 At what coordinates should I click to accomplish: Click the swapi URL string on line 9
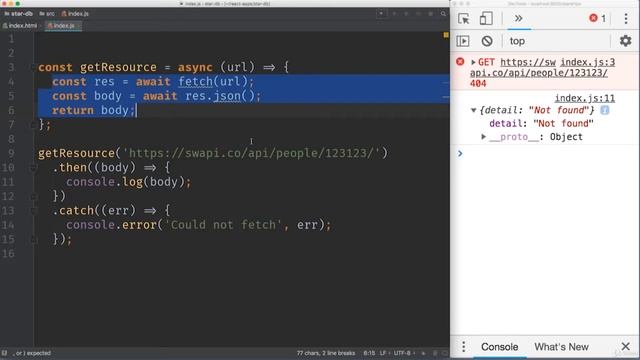[x=251, y=153]
